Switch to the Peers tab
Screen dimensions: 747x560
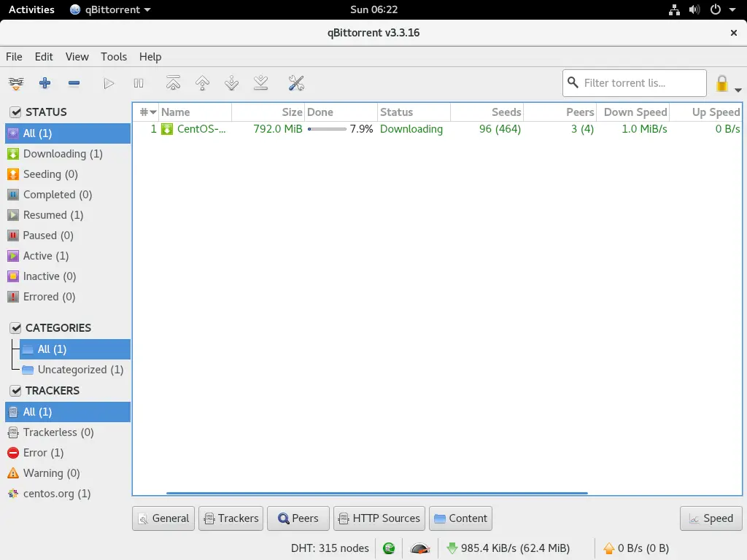point(298,518)
